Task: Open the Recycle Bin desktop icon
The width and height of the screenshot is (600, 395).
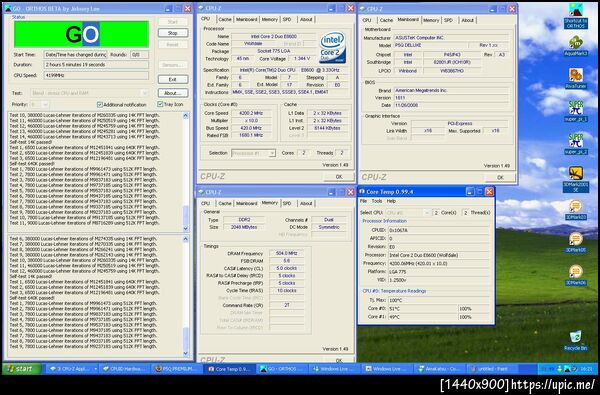Action: (x=576, y=341)
